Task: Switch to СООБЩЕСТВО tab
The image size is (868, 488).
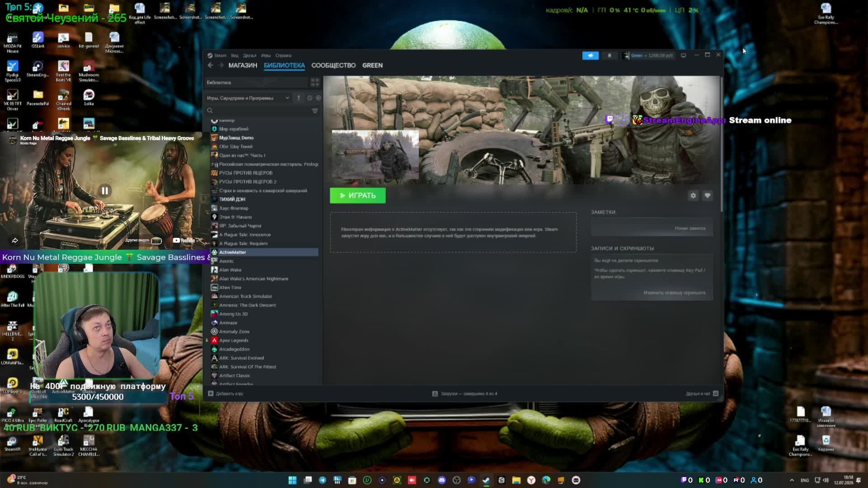Action: click(334, 66)
